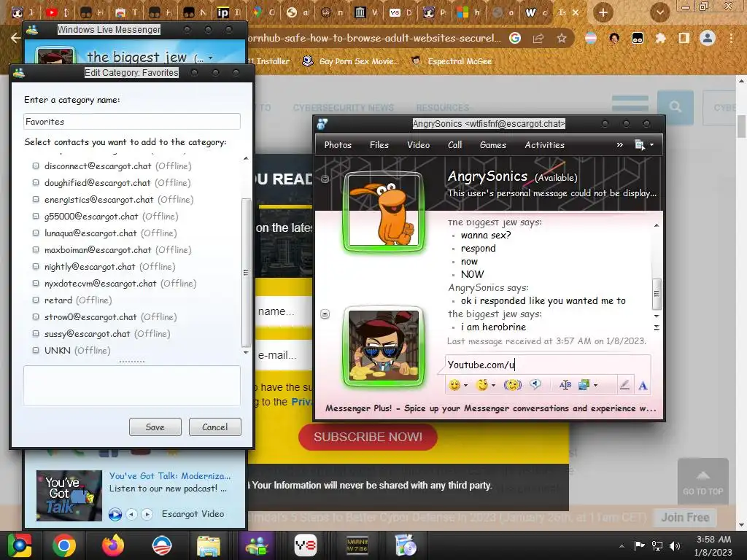Collapse AngrySonics display picture arrow

tap(325, 179)
